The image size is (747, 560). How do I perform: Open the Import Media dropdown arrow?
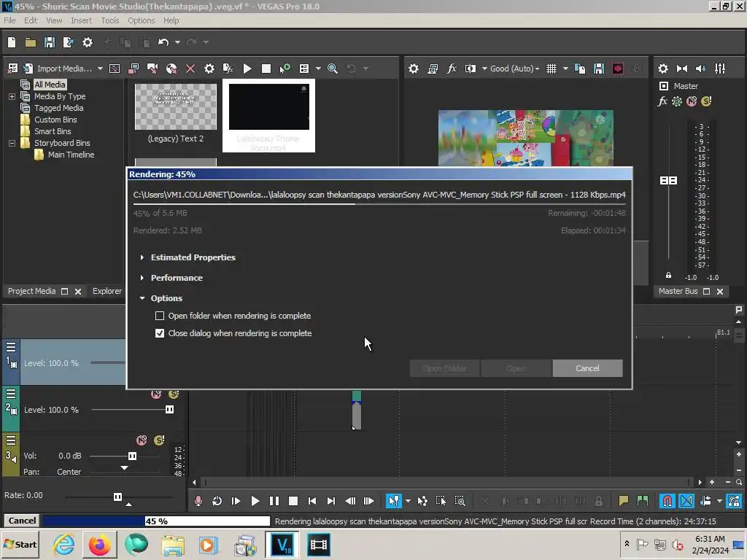click(100, 69)
